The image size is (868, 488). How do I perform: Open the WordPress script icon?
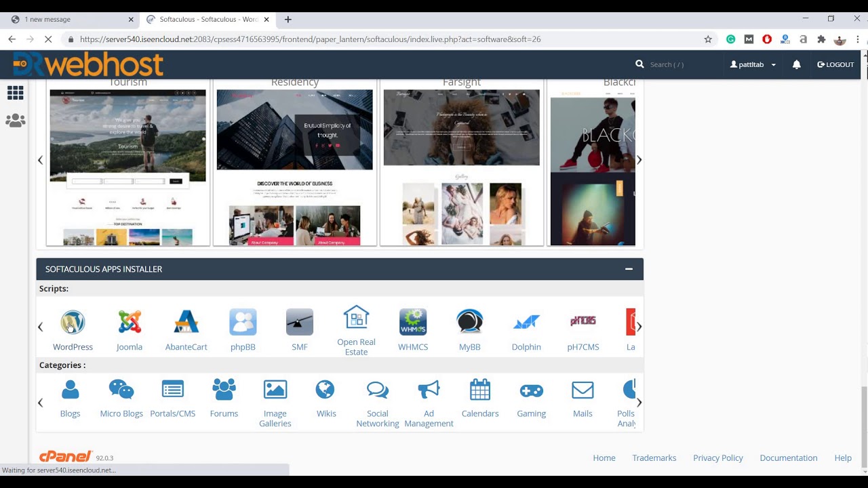click(73, 322)
